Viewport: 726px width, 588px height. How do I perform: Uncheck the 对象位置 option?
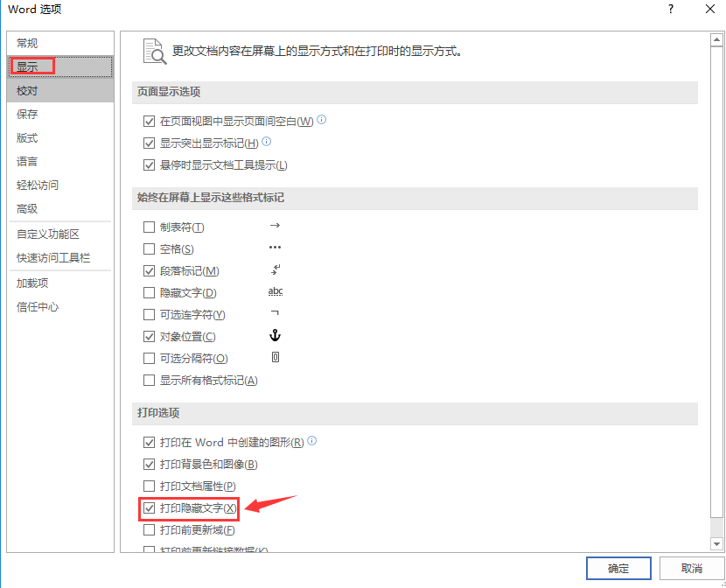tap(149, 337)
